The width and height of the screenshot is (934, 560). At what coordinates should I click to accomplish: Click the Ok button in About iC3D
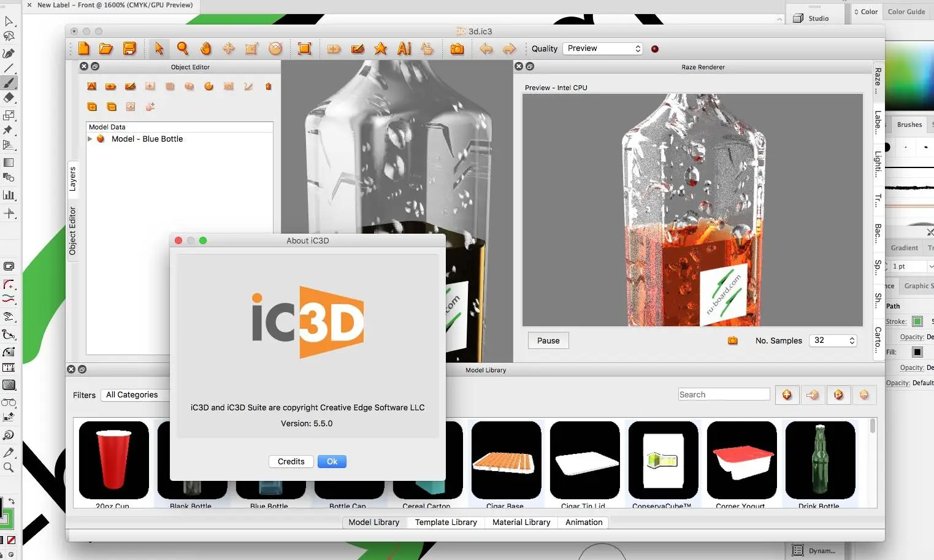click(x=332, y=462)
